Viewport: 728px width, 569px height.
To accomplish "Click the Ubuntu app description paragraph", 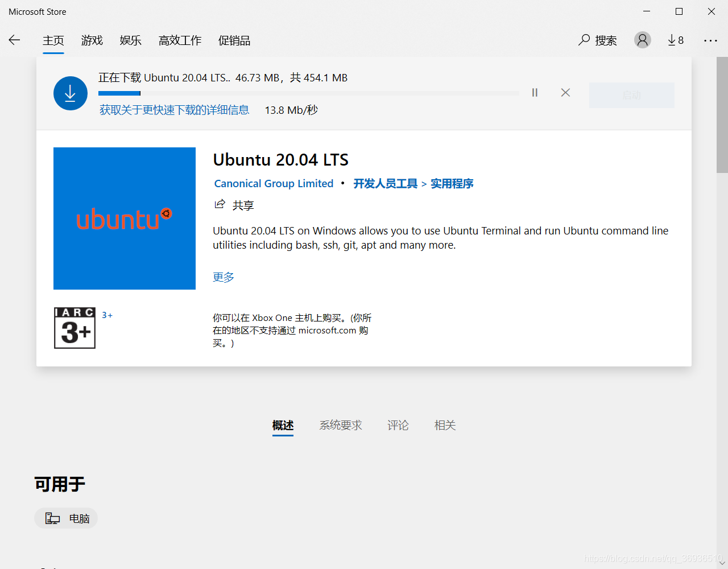I will point(441,238).
